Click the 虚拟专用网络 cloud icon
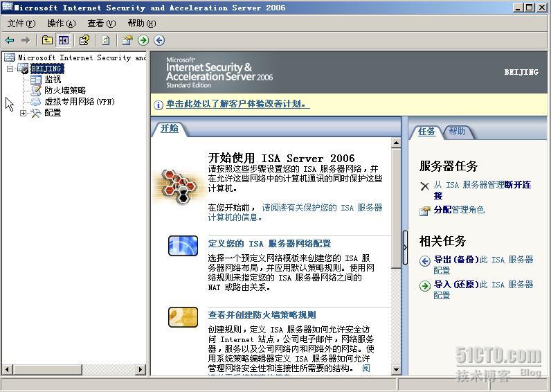 pyautogui.click(x=35, y=102)
